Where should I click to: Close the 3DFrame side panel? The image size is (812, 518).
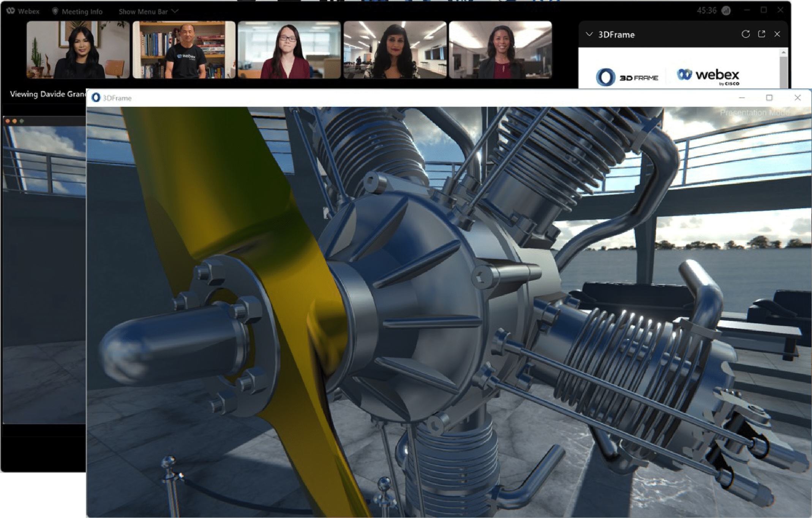pos(777,34)
